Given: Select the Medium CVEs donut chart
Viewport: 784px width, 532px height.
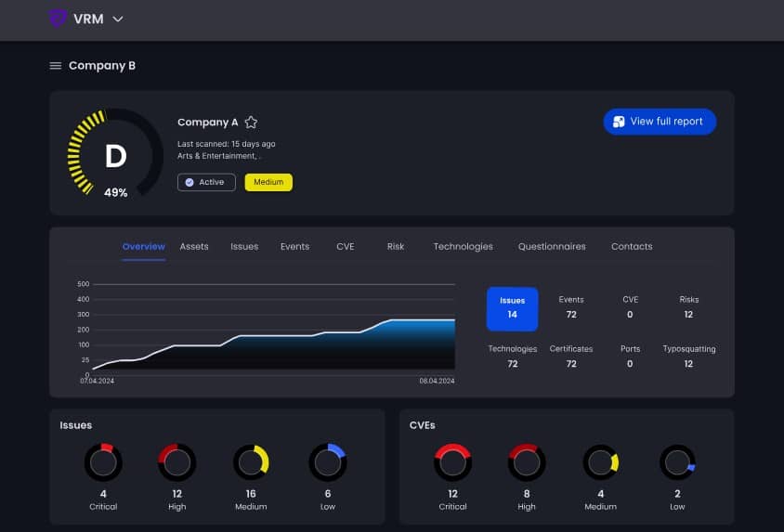Looking at the screenshot, I should [601, 462].
